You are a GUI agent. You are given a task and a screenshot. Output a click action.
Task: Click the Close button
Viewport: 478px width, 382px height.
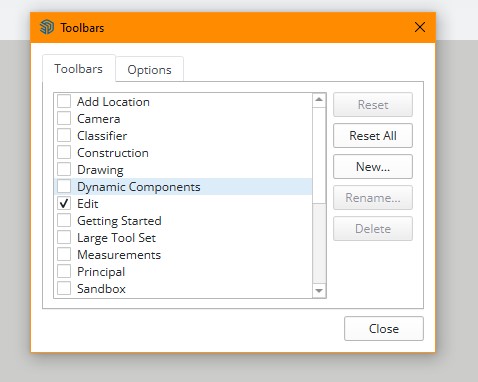pyautogui.click(x=384, y=329)
